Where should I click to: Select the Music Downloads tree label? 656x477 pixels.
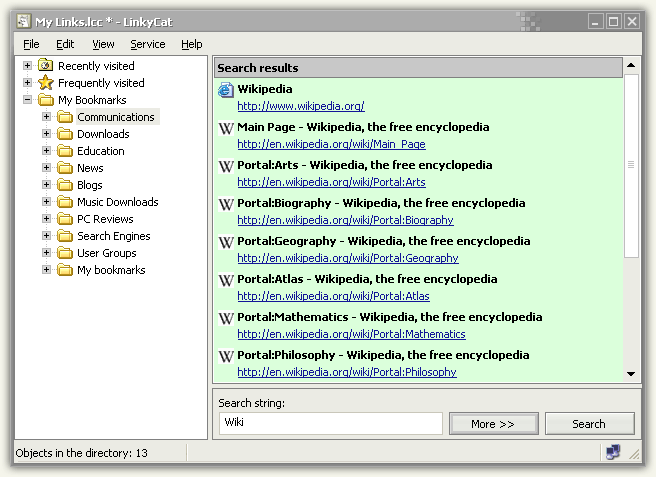(x=118, y=202)
